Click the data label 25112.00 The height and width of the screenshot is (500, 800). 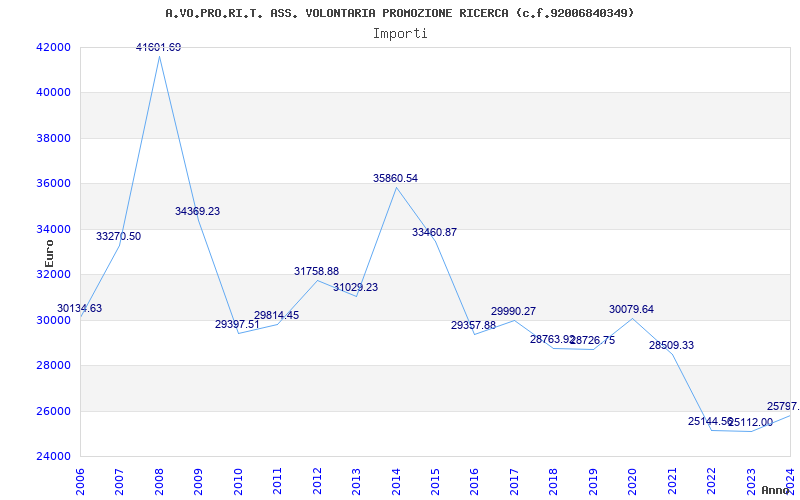(x=751, y=422)
